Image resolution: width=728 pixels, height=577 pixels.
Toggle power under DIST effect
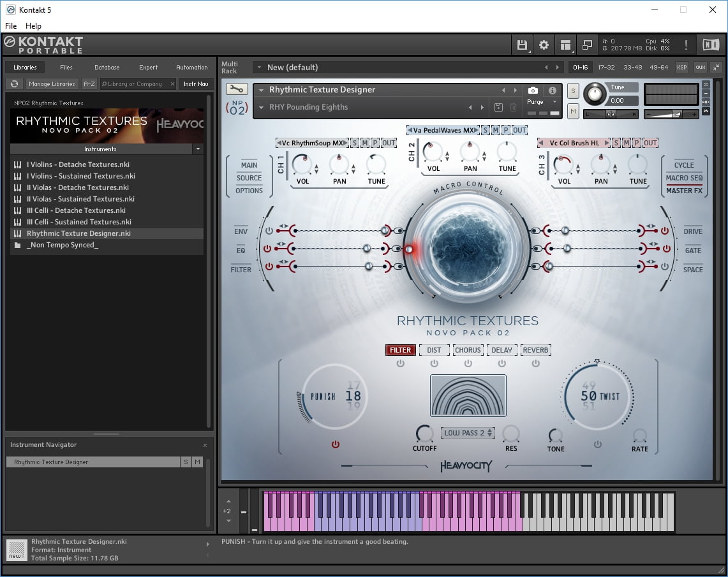[x=434, y=363]
